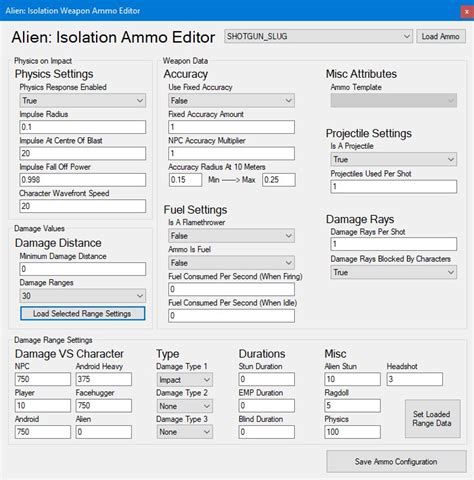Click the Ragdoll field
The width and height of the screenshot is (474, 480).
coord(353,406)
